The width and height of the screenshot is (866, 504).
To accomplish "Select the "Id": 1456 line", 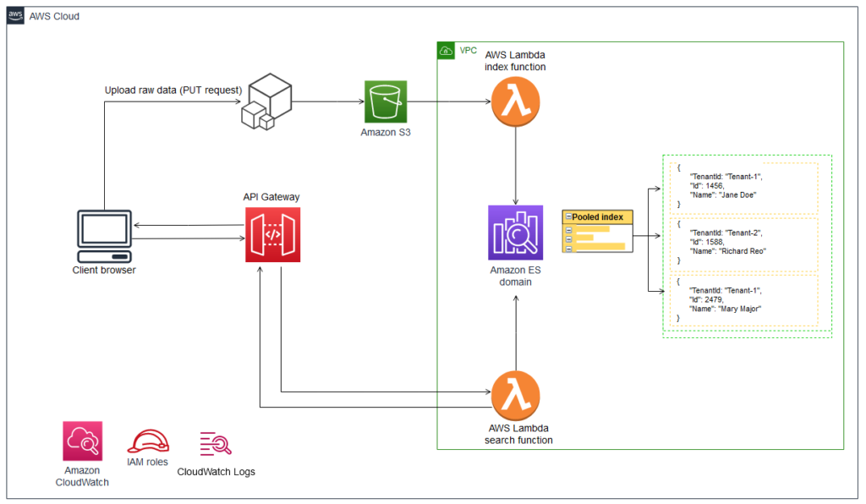I will coord(707,186).
